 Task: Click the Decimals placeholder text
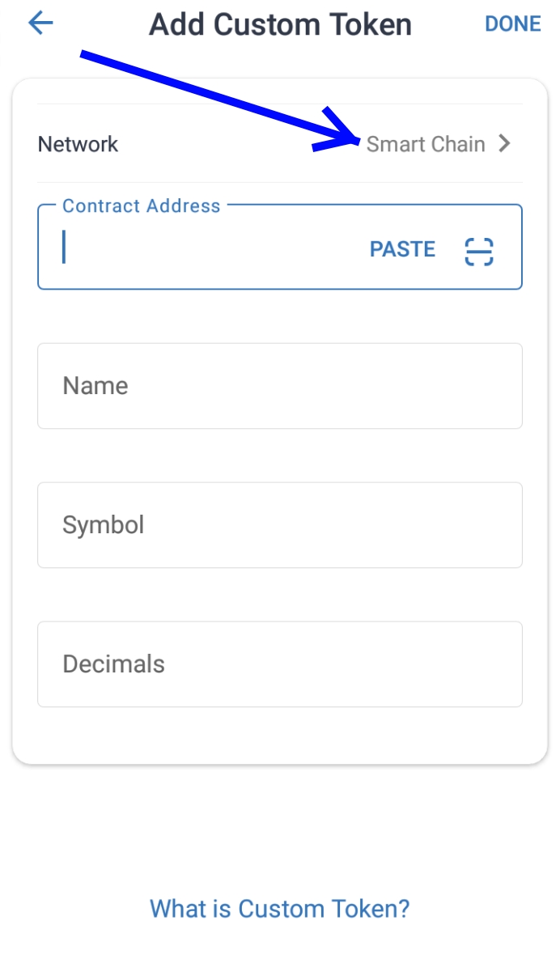pyautogui.click(x=113, y=664)
